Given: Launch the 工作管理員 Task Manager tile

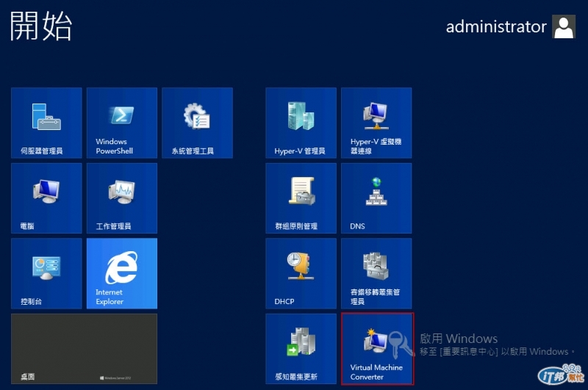Looking at the screenshot, I should [x=122, y=198].
